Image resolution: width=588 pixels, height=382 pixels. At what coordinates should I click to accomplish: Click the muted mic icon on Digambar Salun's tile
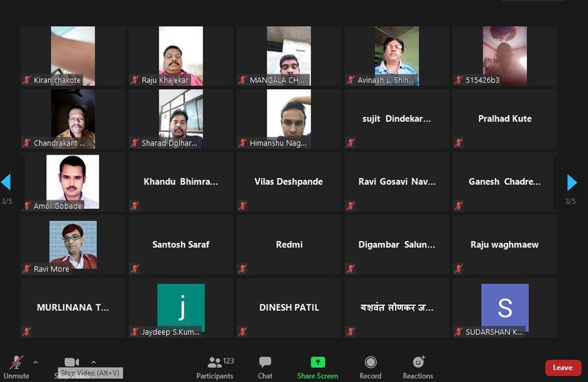[x=350, y=269]
